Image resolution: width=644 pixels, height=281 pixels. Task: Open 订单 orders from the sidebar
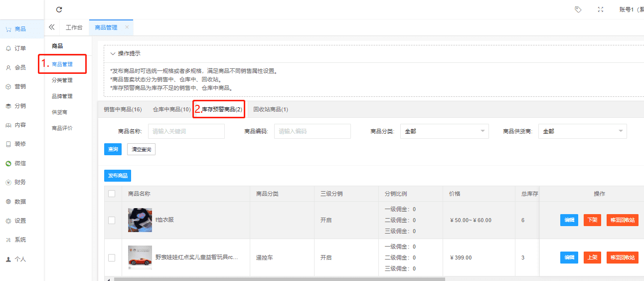tap(20, 48)
